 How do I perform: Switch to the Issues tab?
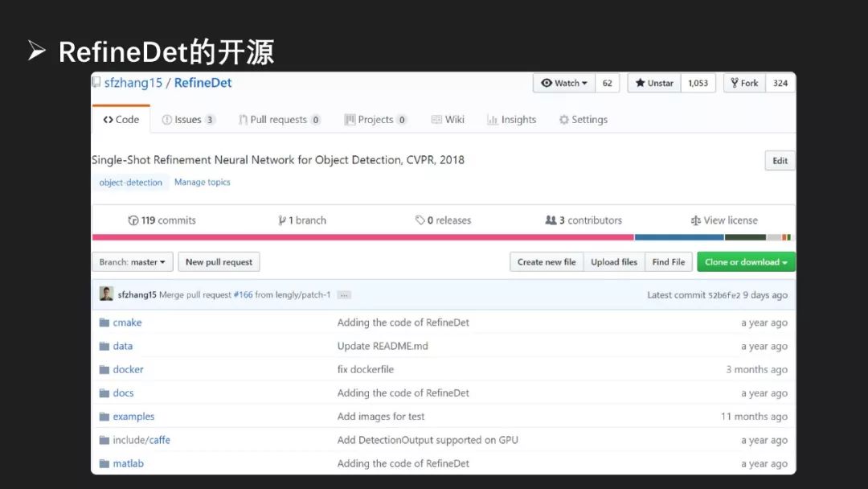click(188, 120)
